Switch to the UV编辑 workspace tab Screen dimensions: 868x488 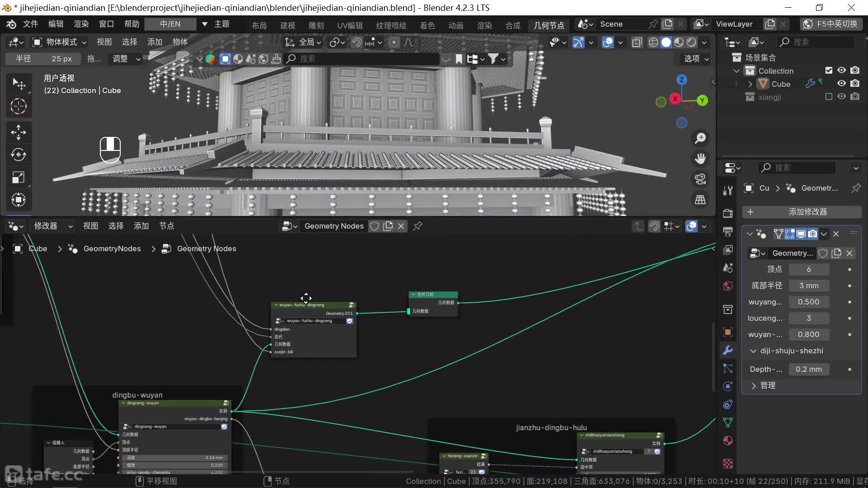tap(349, 25)
